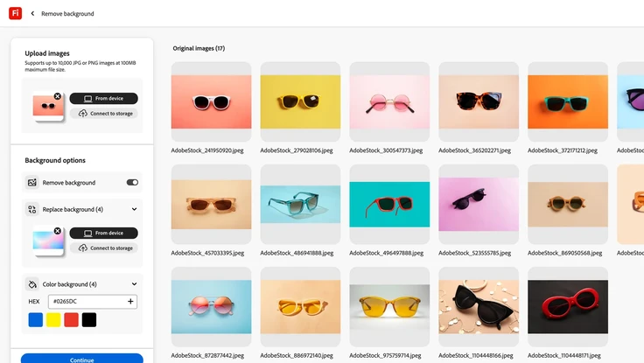Pick the yellow color swatch
Image resolution: width=644 pixels, height=363 pixels.
point(53,320)
